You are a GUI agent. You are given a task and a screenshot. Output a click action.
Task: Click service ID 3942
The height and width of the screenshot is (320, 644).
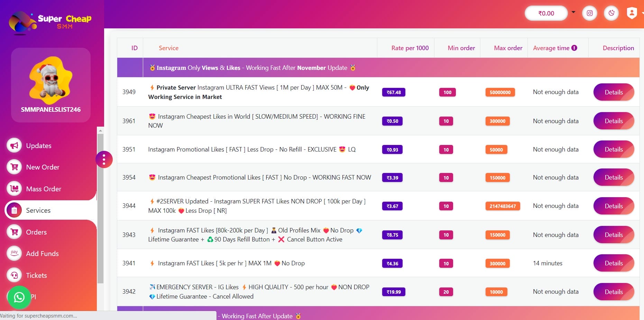coord(129,292)
